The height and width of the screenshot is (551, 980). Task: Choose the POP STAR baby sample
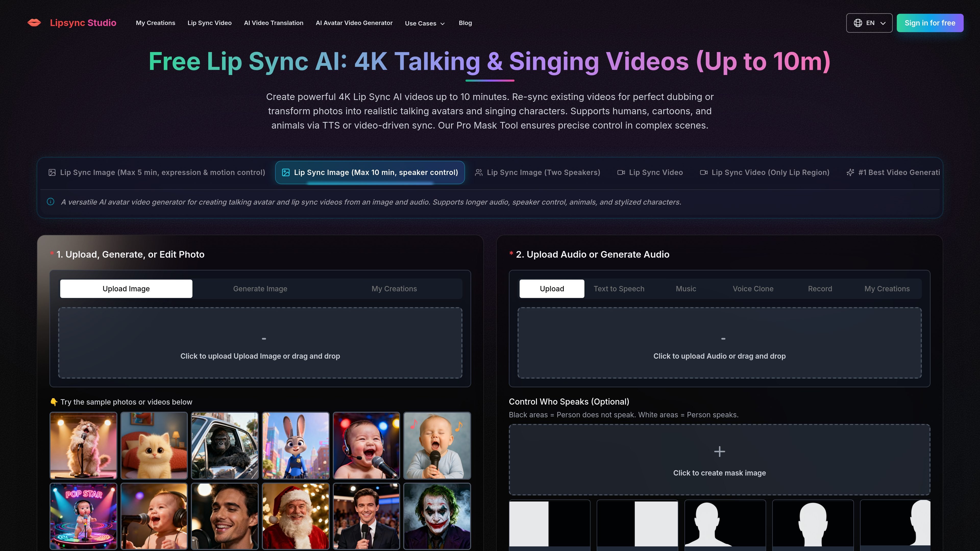(83, 516)
